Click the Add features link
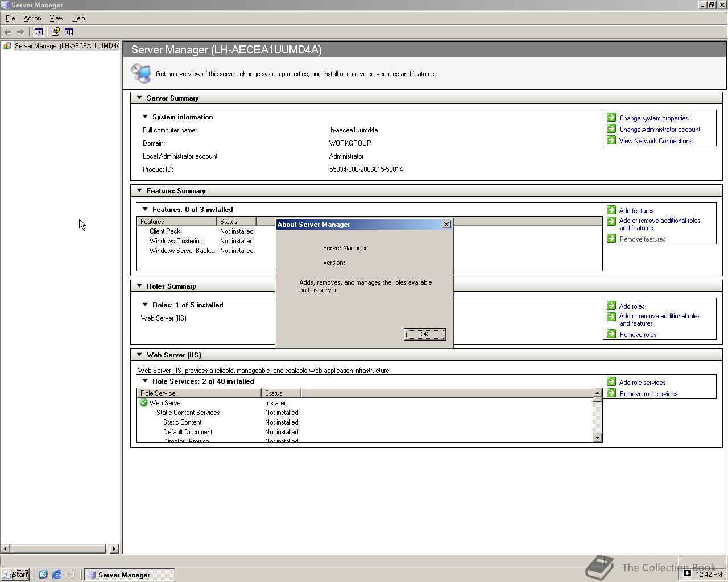 [636, 211]
